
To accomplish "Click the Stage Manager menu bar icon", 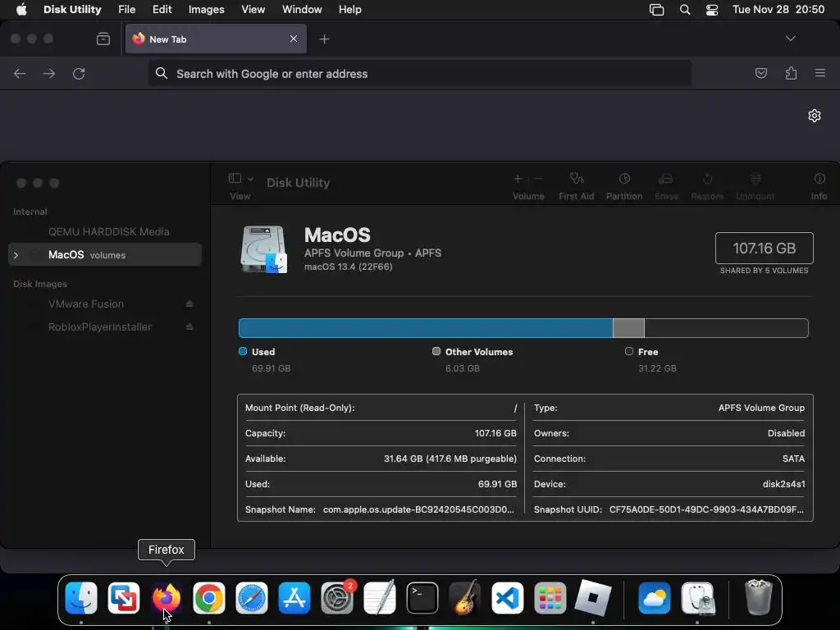I will (x=657, y=10).
